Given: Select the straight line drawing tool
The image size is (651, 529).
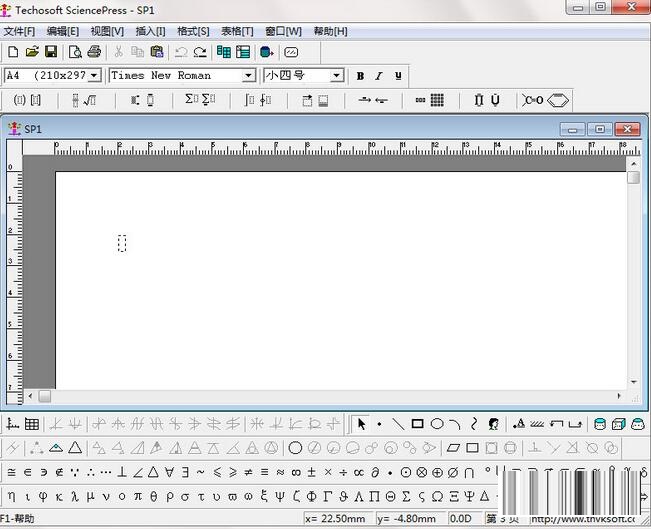Looking at the screenshot, I should (x=398, y=424).
